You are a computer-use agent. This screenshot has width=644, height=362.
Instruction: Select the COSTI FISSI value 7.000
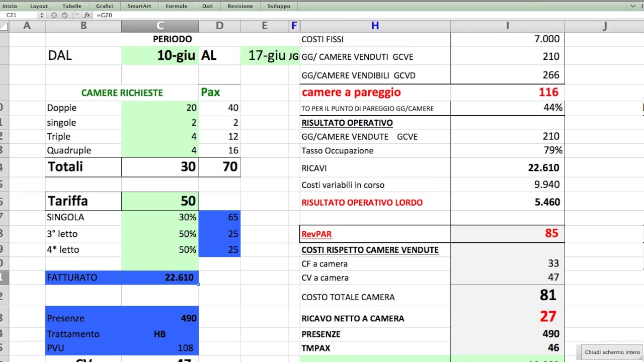[507, 39]
